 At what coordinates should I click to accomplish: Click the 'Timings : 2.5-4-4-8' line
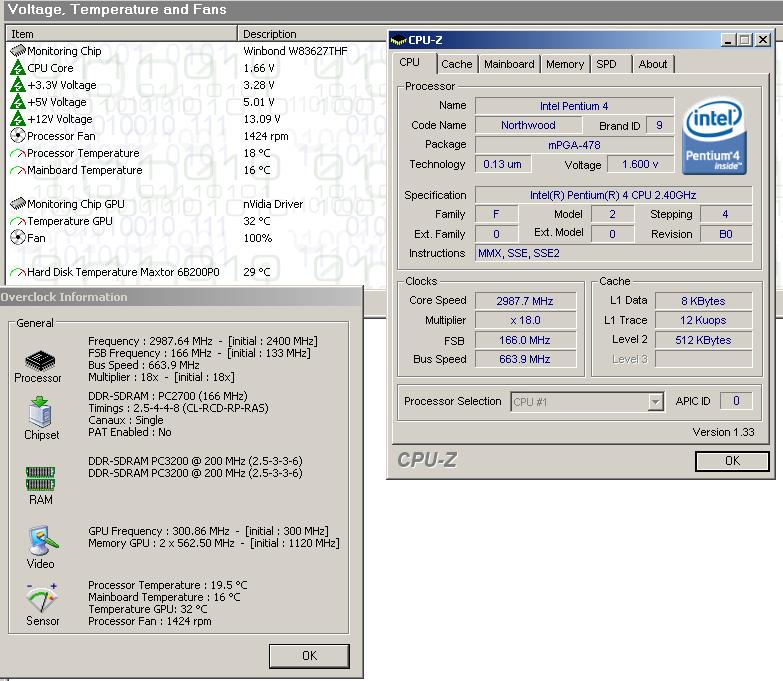(x=178, y=408)
